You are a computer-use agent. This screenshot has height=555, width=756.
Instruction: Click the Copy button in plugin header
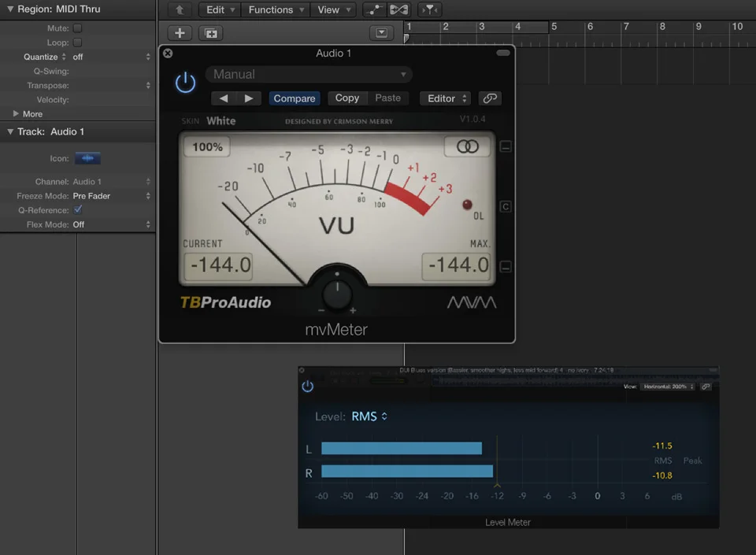[x=347, y=98]
